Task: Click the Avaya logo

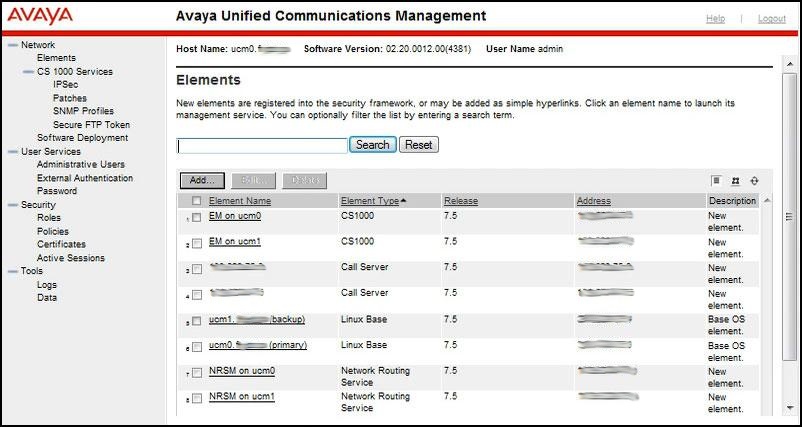Action: tap(39, 15)
